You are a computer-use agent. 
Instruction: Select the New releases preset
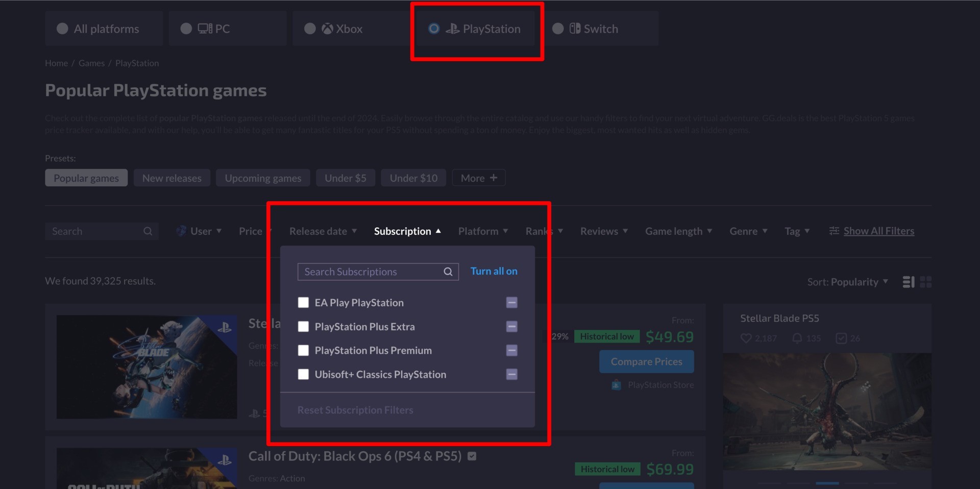tap(172, 178)
